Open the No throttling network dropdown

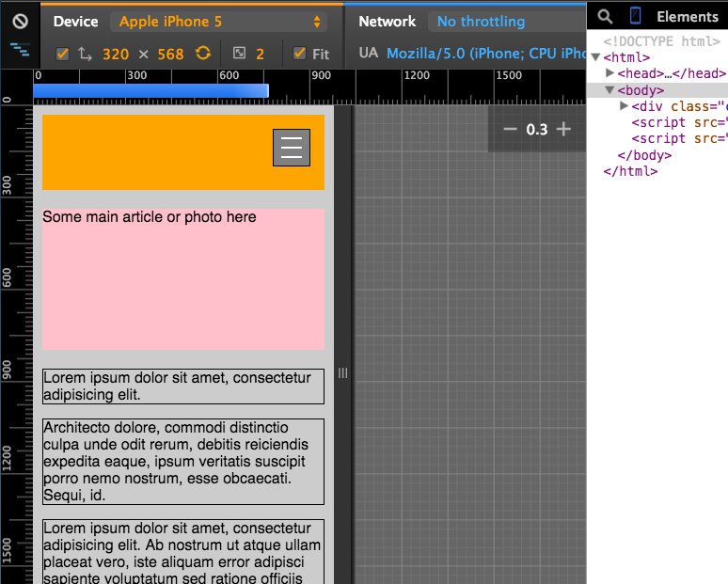506,22
